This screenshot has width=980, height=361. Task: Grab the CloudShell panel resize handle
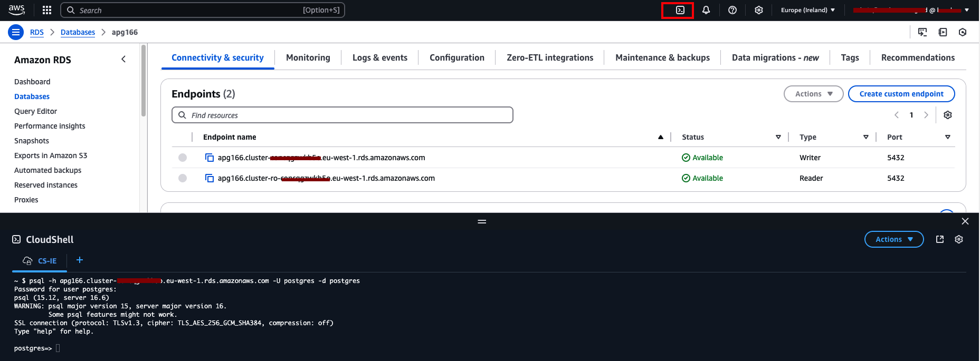click(x=482, y=221)
